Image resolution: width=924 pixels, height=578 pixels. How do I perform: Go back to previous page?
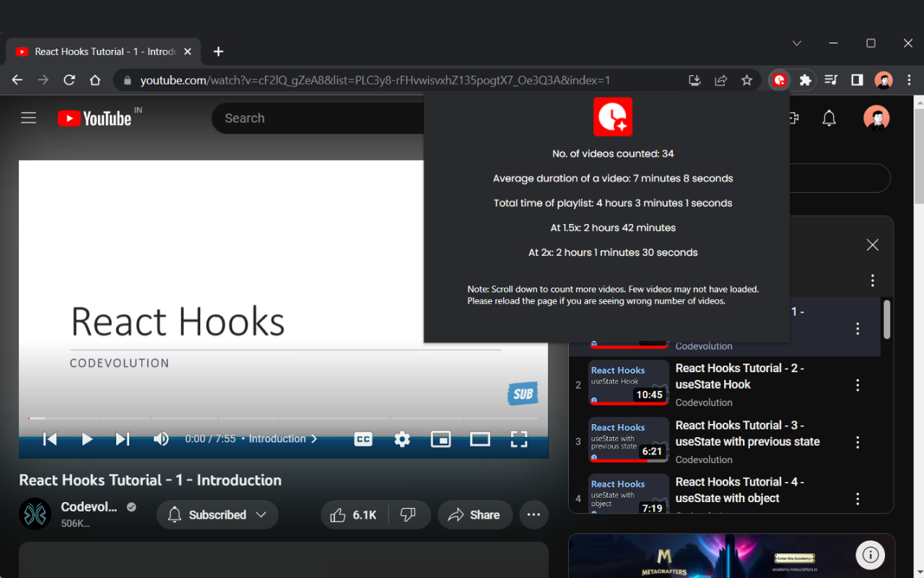pyautogui.click(x=17, y=80)
